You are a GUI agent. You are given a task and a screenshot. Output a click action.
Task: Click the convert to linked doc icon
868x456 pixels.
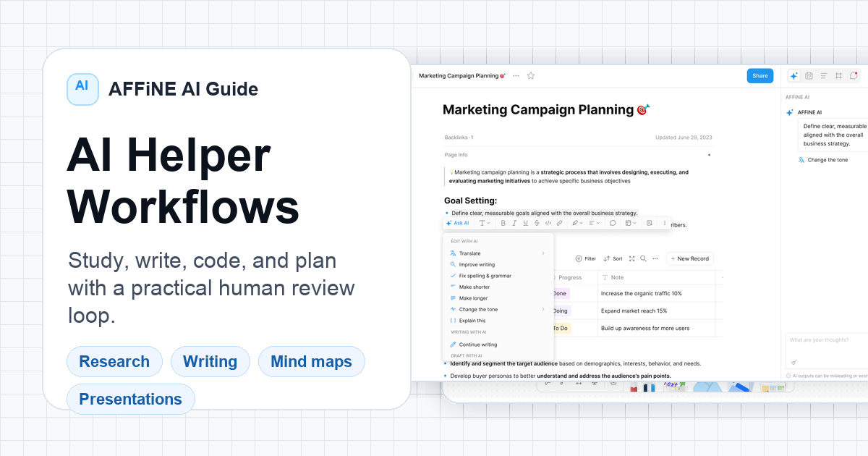(649, 223)
